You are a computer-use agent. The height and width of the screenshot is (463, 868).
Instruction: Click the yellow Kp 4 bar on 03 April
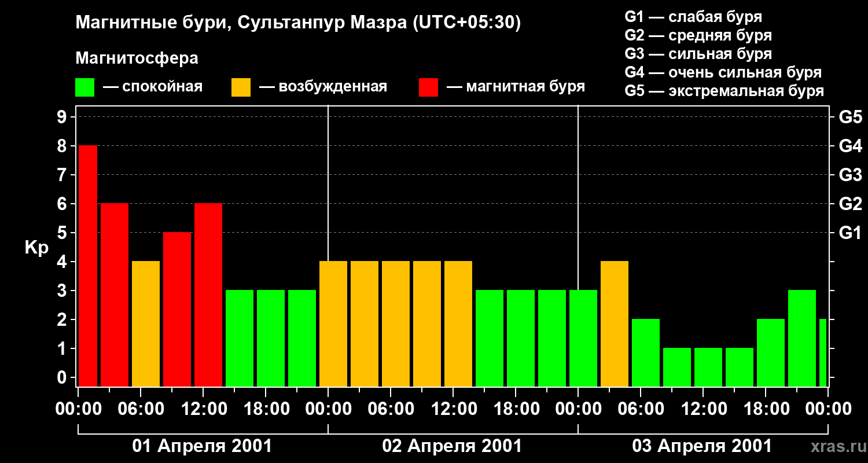pyautogui.click(x=615, y=324)
